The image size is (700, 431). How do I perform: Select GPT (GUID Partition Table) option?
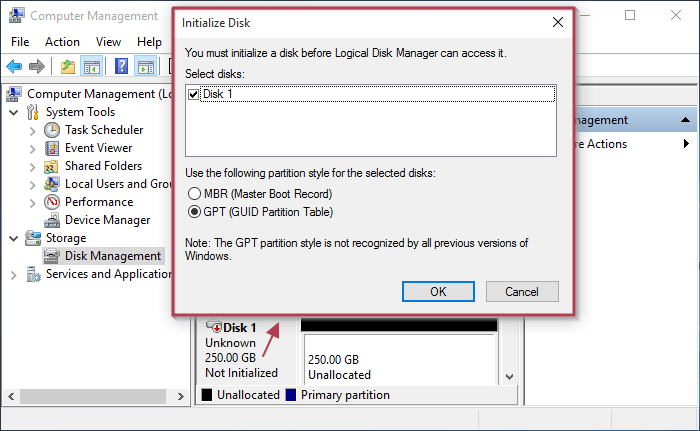(x=195, y=212)
